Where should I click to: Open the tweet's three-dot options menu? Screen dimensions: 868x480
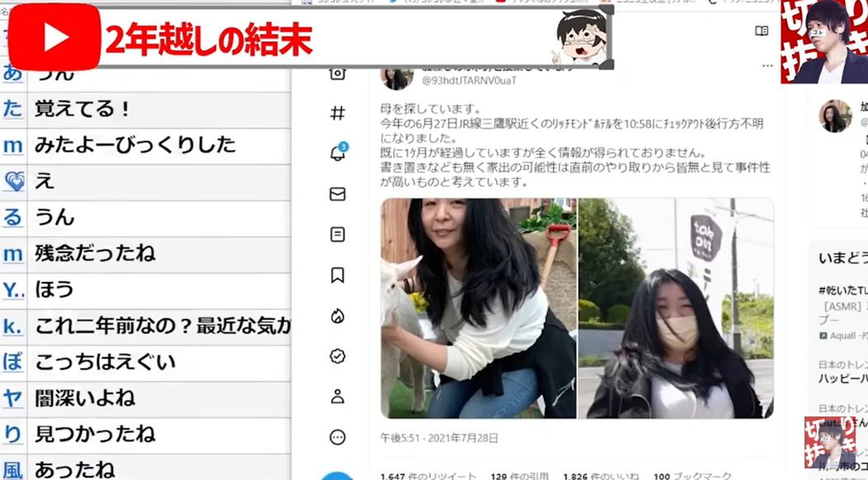pos(767,66)
